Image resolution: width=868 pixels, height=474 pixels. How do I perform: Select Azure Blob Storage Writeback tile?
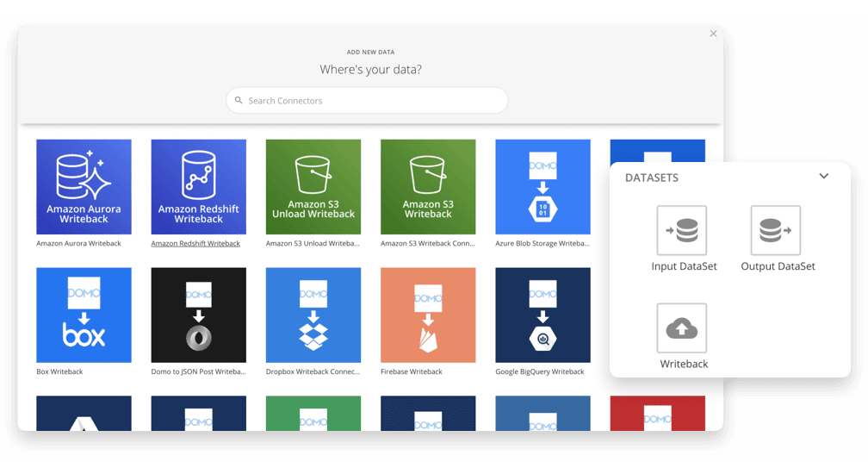tap(542, 187)
